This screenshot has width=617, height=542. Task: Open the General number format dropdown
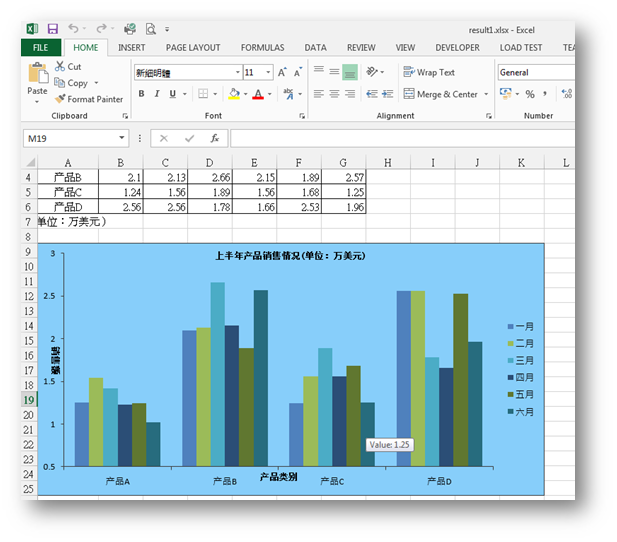tap(536, 72)
